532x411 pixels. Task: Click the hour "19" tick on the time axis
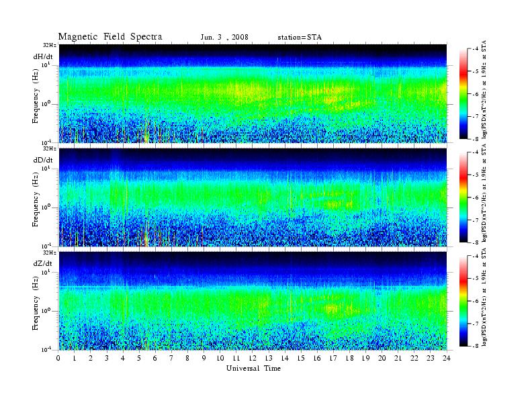coord(365,358)
